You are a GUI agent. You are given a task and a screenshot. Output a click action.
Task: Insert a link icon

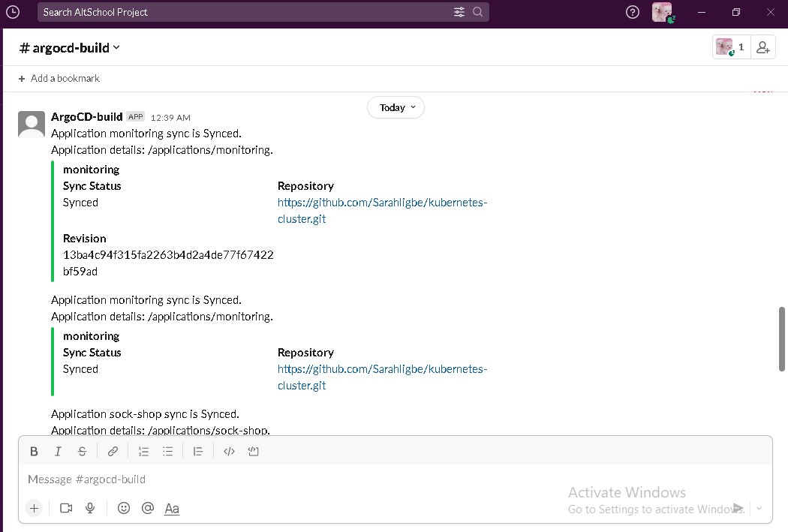pyautogui.click(x=113, y=451)
